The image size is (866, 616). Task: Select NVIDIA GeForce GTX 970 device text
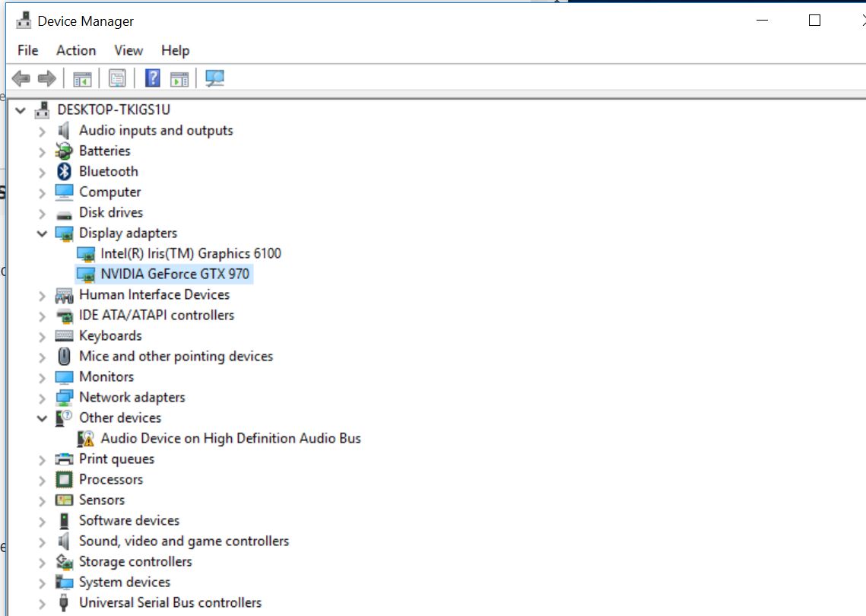click(x=175, y=274)
